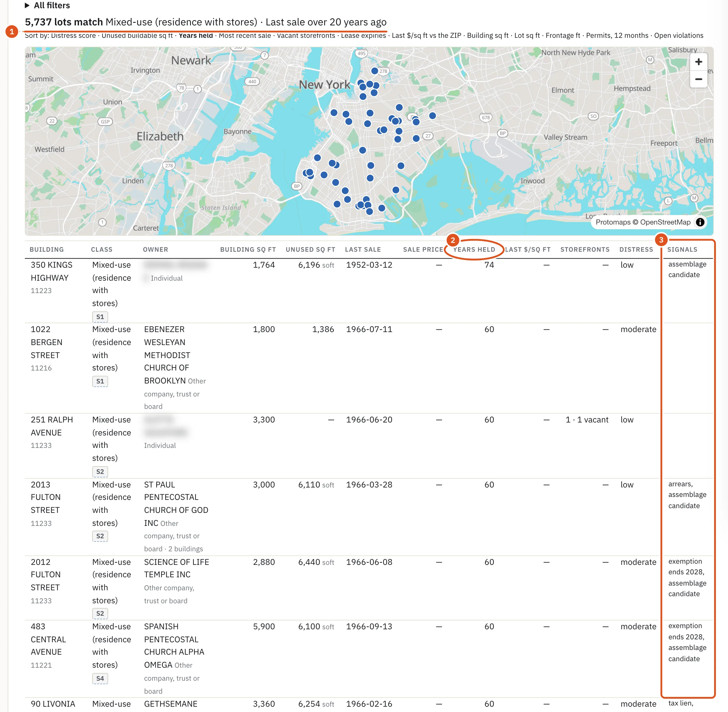Sort by Lot sq ft
Viewport: 728px width, 712px height.
(527, 36)
